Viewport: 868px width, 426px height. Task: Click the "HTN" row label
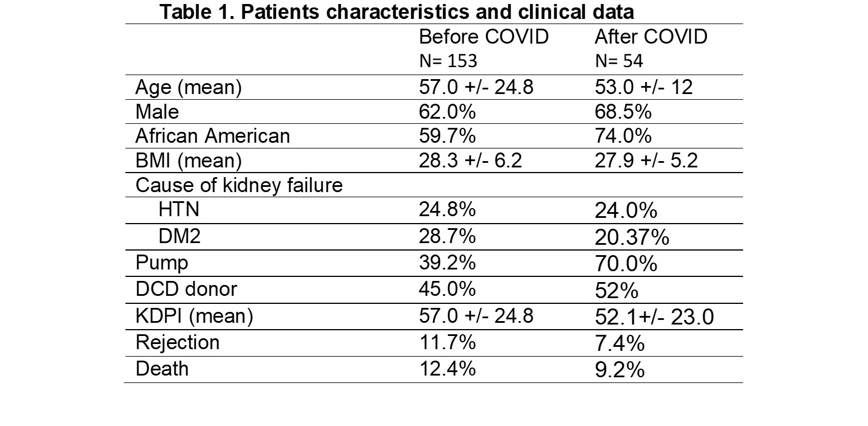[179, 210]
